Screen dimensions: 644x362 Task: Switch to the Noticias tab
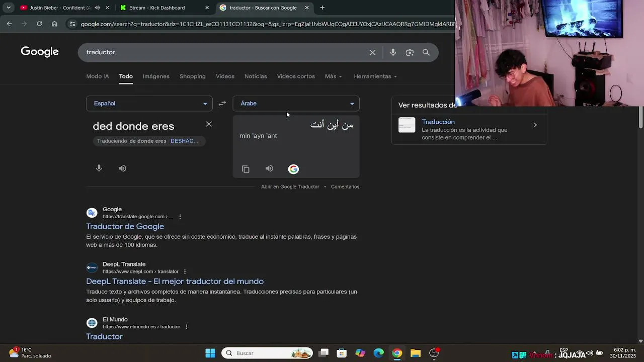(x=256, y=76)
